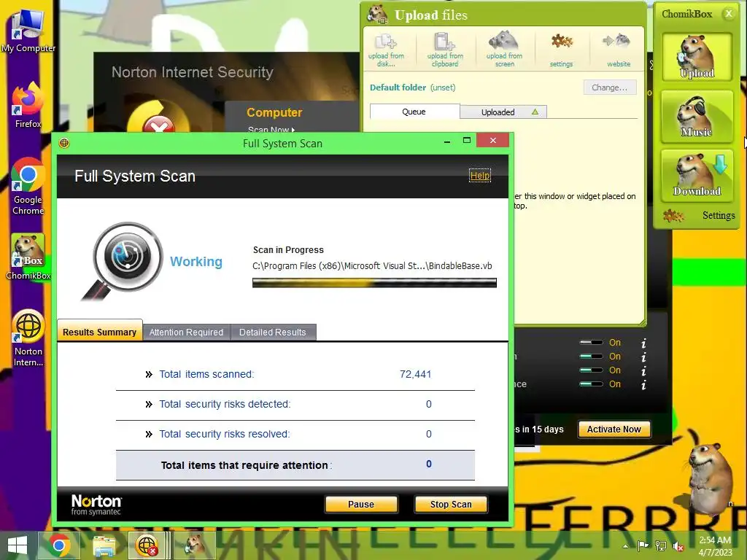
Task: Click Total security risks detected link
Action: click(x=225, y=404)
